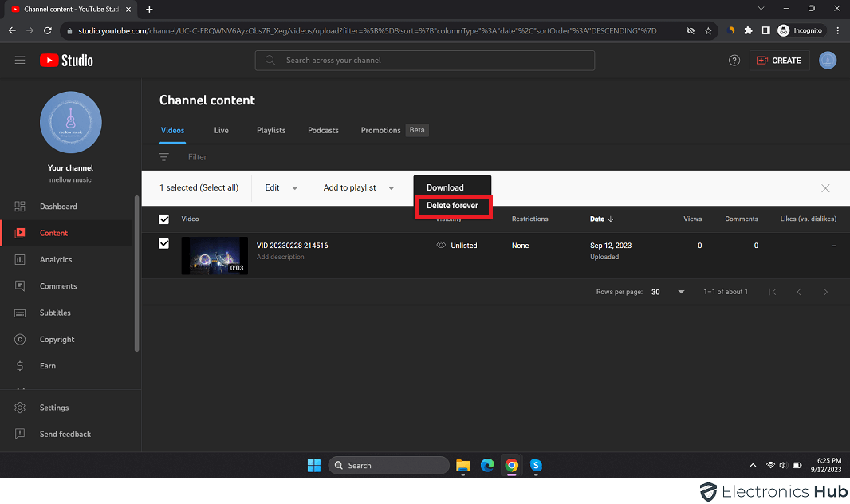This screenshot has height=504, width=850.
Task: Switch to the Playlists tab
Action: [x=270, y=130]
